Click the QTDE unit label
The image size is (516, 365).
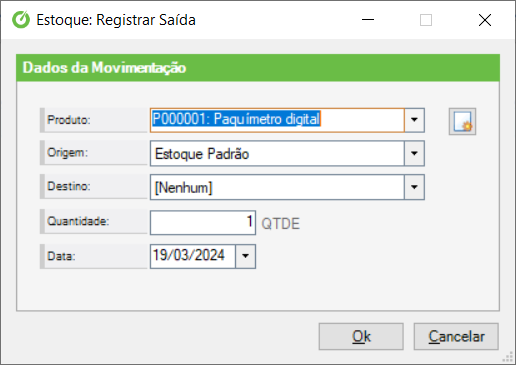click(280, 224)
